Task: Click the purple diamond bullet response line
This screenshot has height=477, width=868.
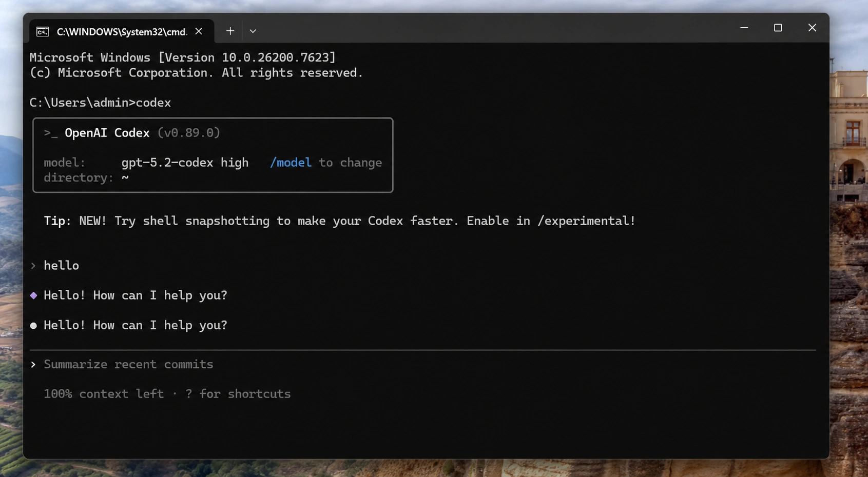Action: click(x=129, y=295)
